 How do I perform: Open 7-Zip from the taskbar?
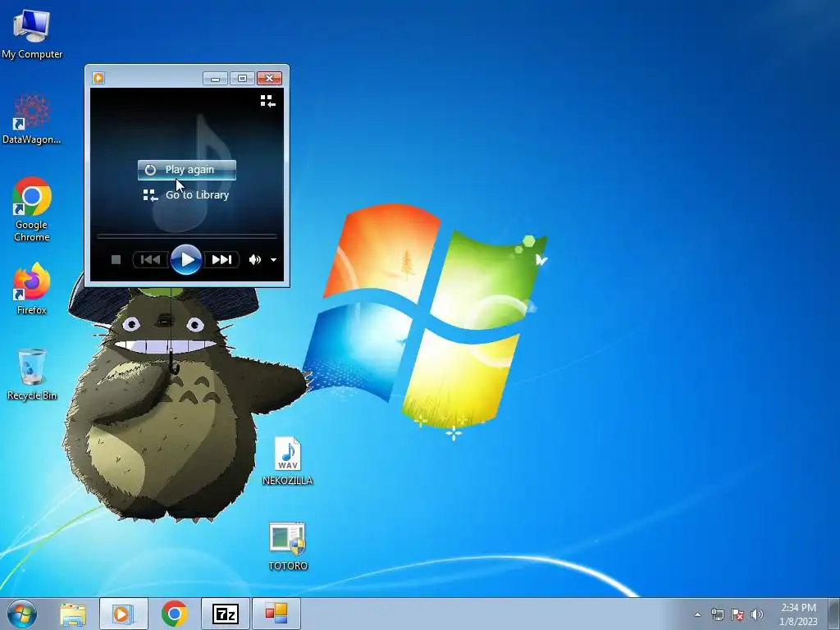[x=225, y=614]
